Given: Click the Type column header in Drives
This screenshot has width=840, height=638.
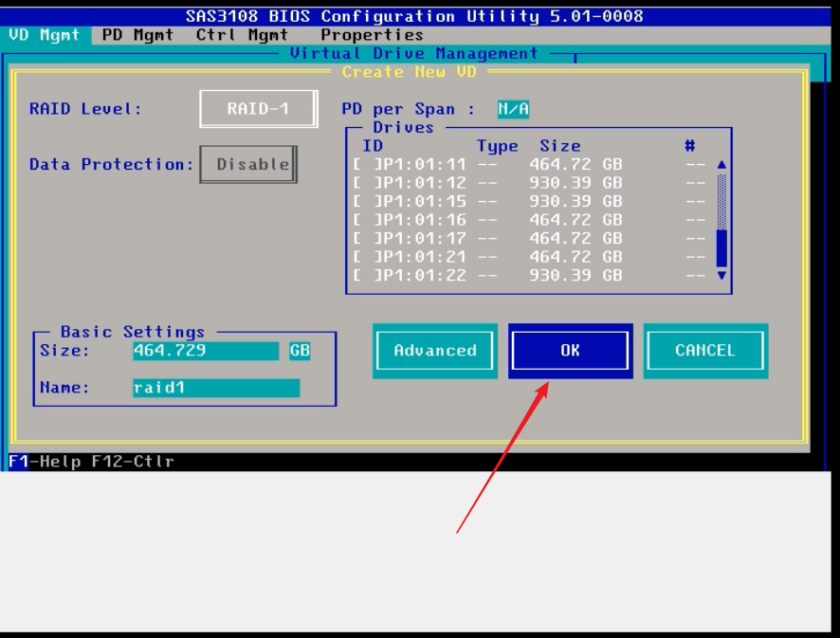Looking at the screenshot, I should tap(498, 146).
